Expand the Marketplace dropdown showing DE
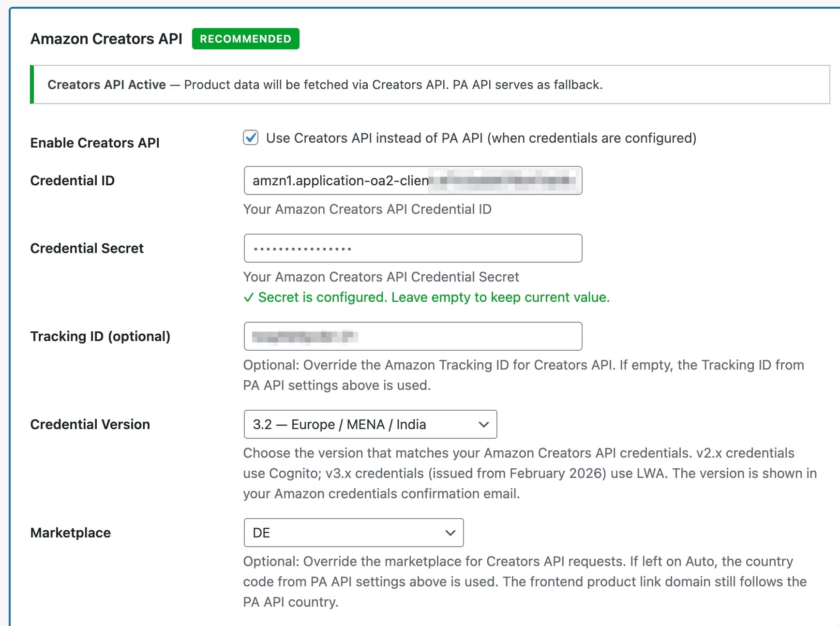The image size is (840, 626). point(353,533)
